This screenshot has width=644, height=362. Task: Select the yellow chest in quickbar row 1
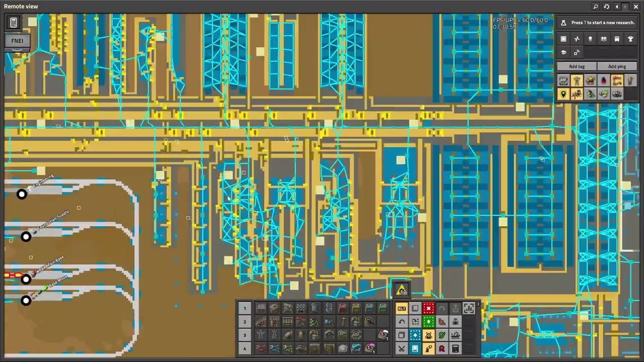pos(356,308)
